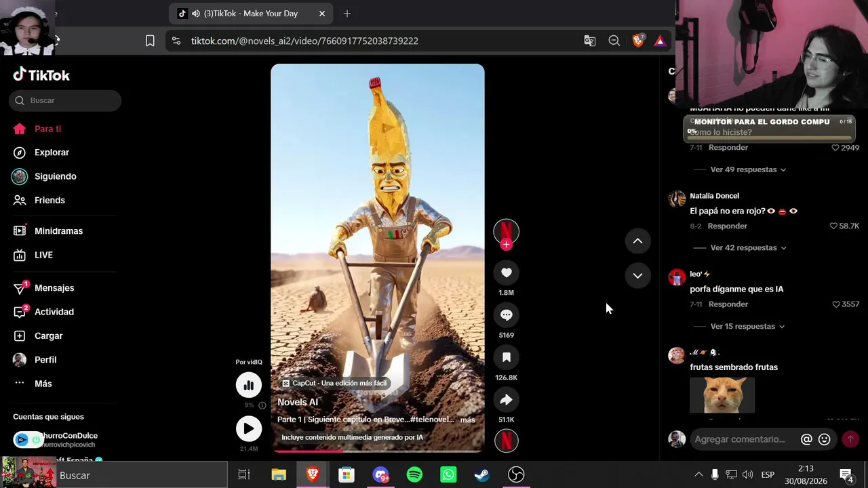Viewport: 868px width, 488px height.
Task: Reply to Natalia Doncel's comment
Action: pos(727,226)
